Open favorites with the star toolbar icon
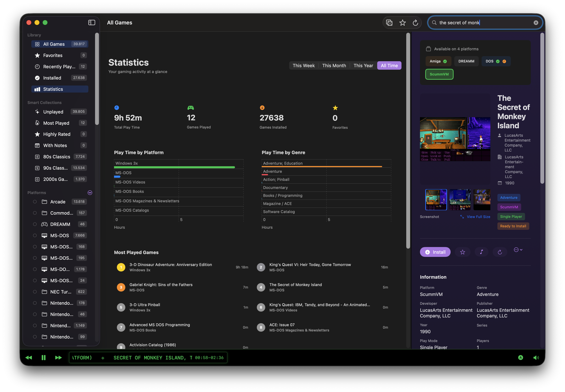565x392 pixels. (402, 22)
